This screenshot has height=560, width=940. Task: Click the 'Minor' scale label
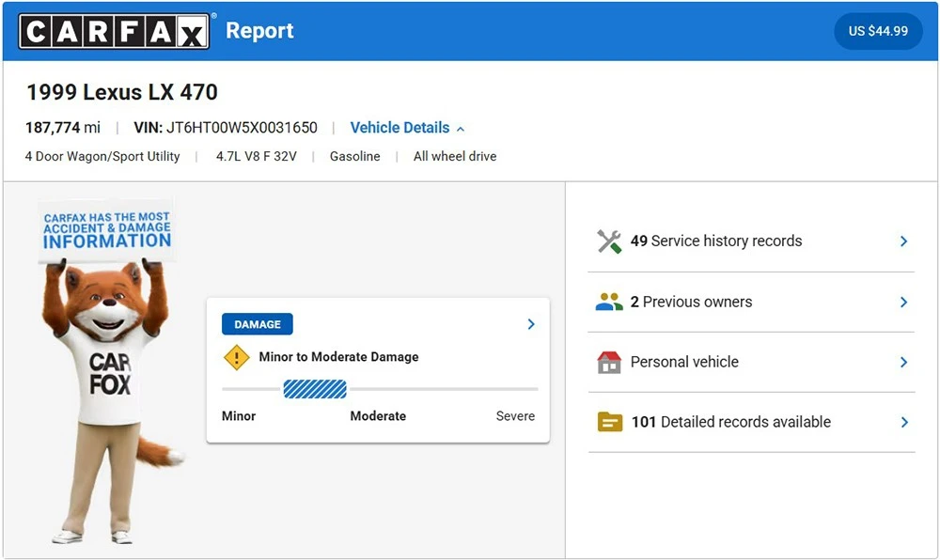[239, 416]
